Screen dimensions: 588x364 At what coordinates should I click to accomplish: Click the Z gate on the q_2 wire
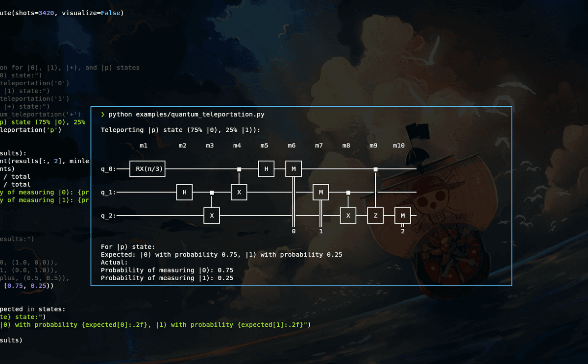375,216
